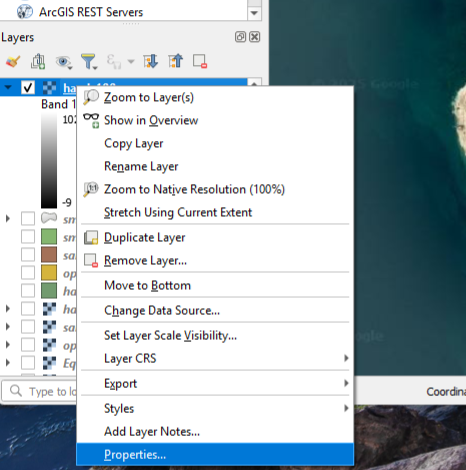
Task: Click Remove Layer icon in context menu
Action: 91,260
